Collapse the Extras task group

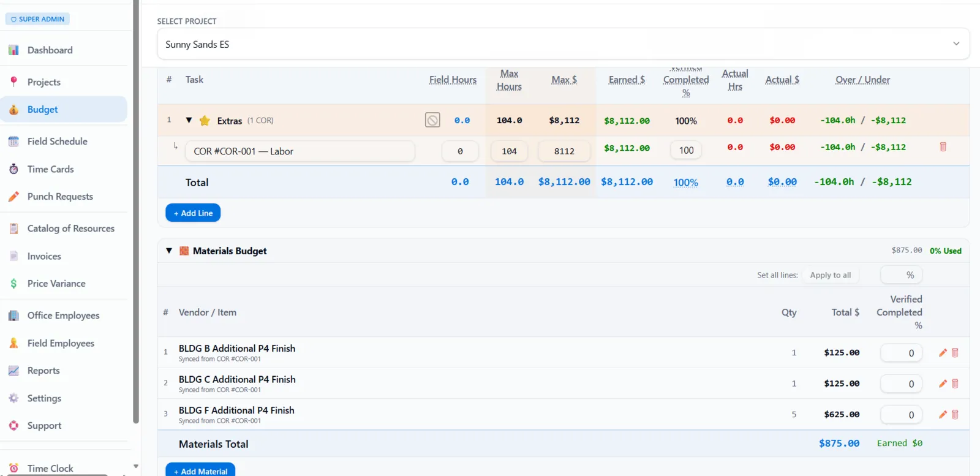pyautogui.click(x=189, y=120)
